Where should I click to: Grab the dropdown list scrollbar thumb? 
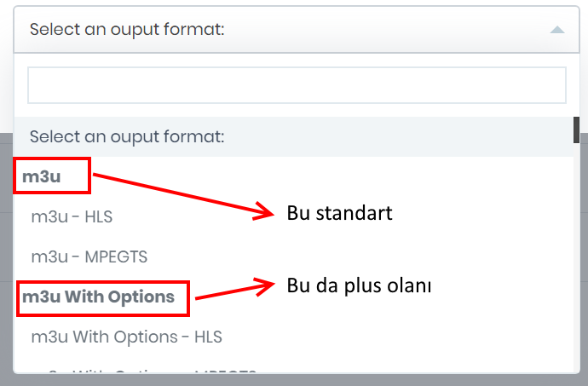[576, 130]
